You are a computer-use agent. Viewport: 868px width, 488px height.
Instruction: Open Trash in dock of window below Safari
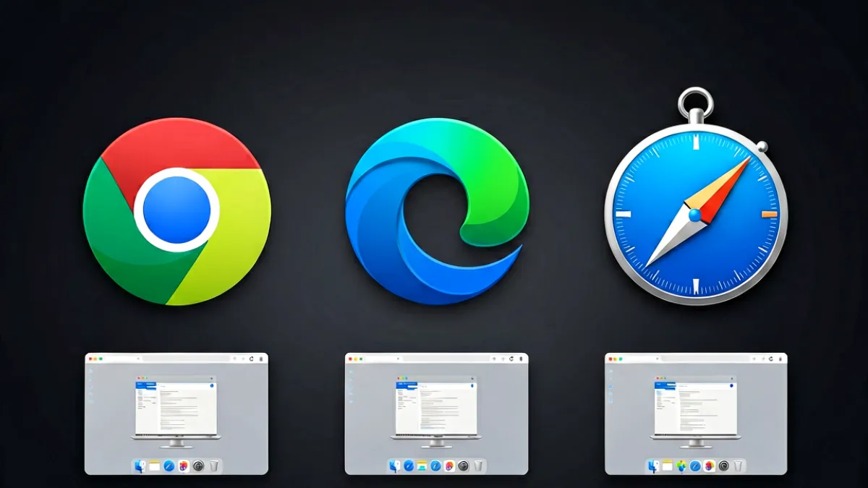(738, 466)
